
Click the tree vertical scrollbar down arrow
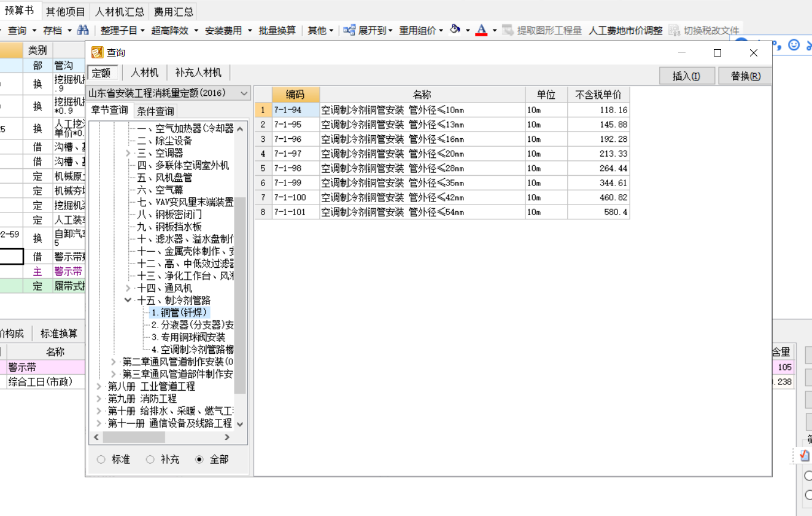[x=240, y=424]
